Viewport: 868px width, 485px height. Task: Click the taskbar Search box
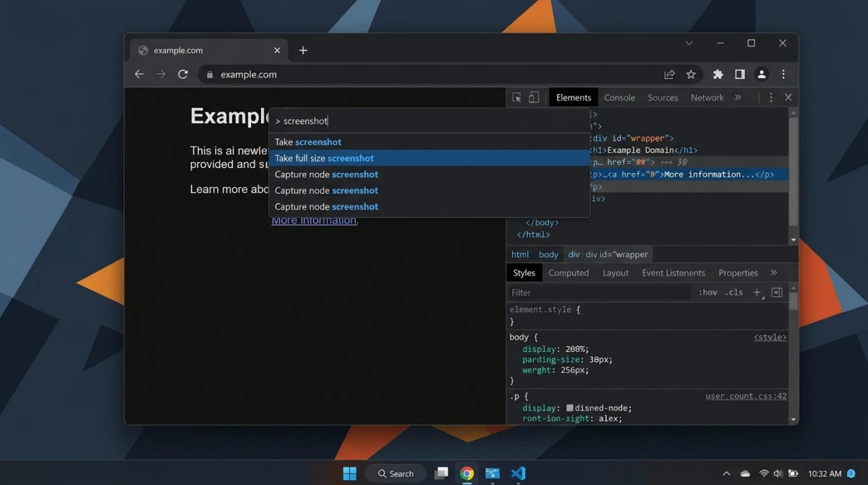[396, 473]
